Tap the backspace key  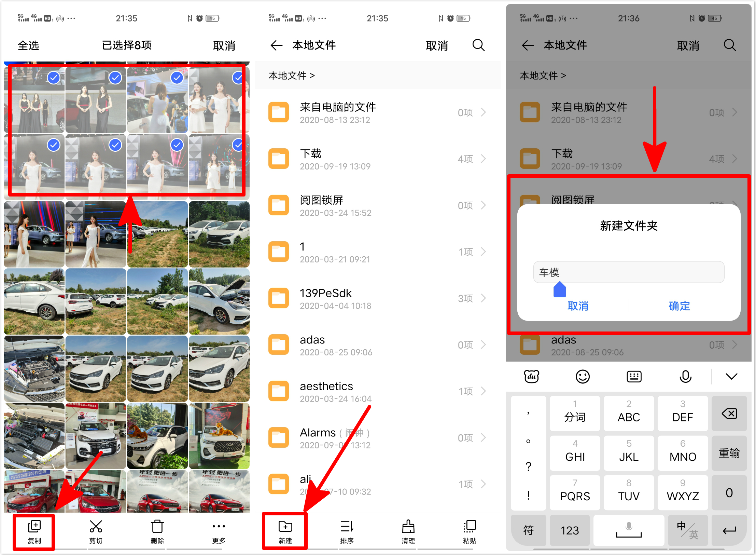(729, 414)
